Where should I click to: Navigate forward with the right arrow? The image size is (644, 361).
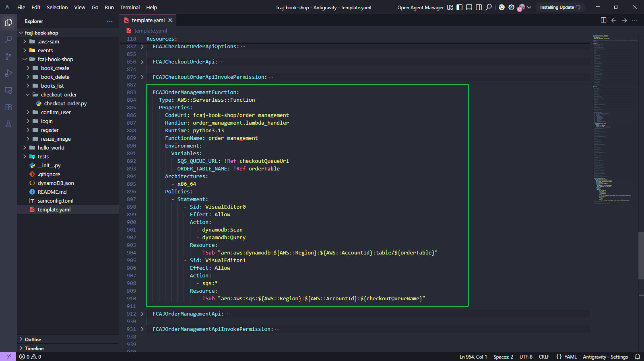pos(624,20)
